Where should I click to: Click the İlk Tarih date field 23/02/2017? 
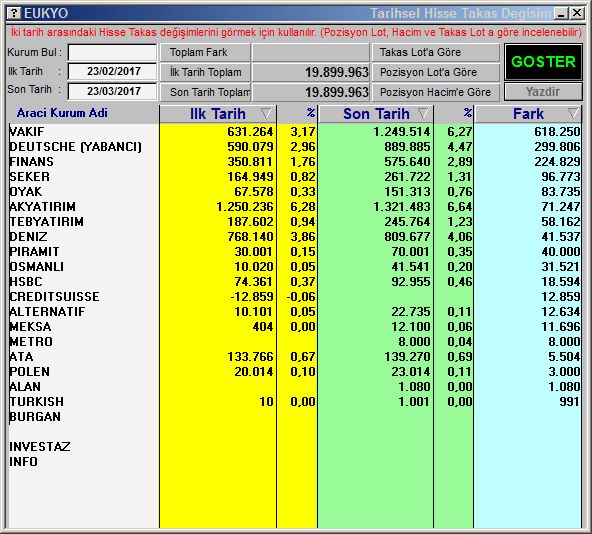pos(113,71)
